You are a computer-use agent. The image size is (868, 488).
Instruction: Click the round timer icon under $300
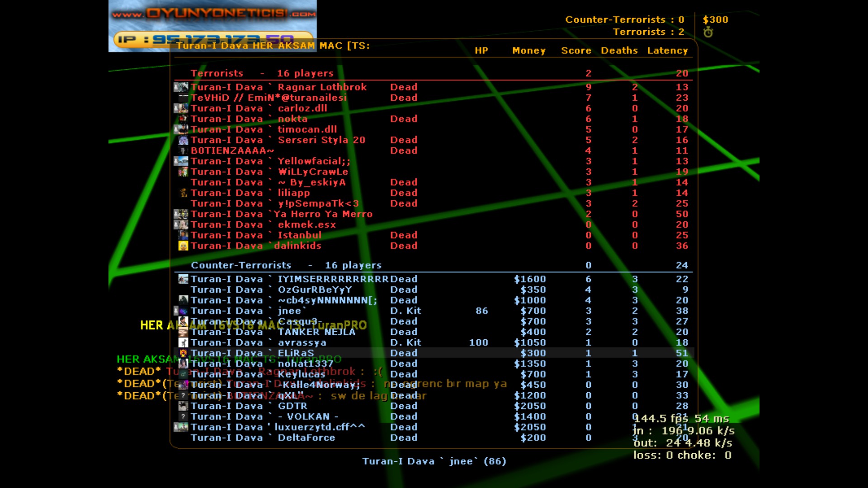pos(708,32)
